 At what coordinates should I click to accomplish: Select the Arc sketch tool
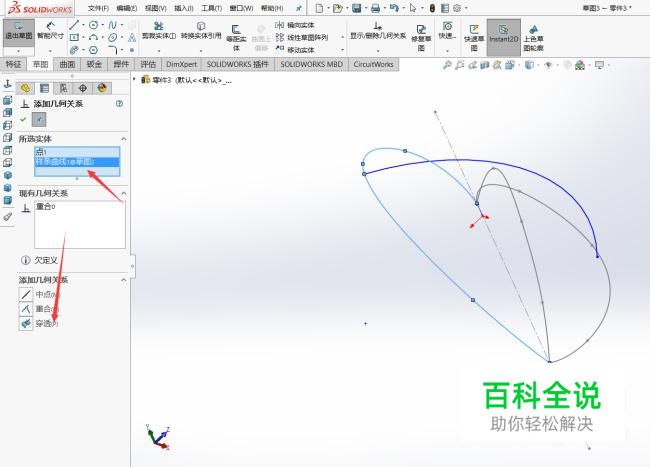[94, 37]
